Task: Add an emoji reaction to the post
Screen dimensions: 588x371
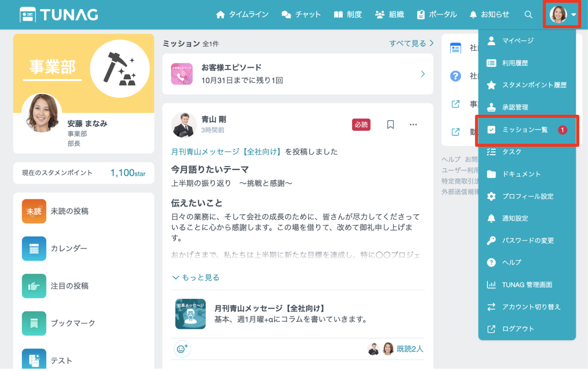Action: 182,349
